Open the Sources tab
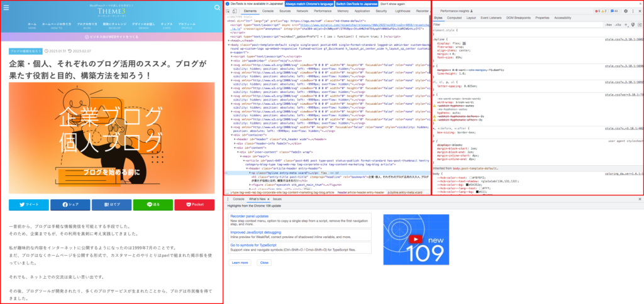The height and width of the screenshot is (304, 644). click(285, 11)
